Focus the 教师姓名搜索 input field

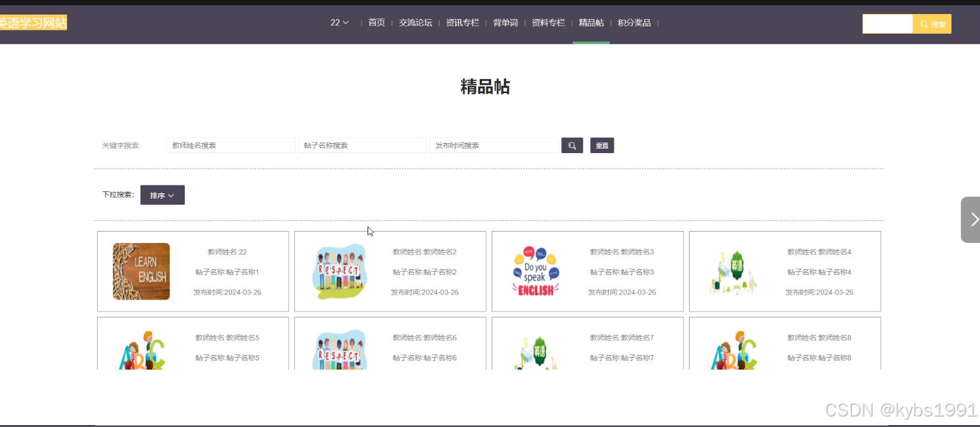(x=231, y=145)
